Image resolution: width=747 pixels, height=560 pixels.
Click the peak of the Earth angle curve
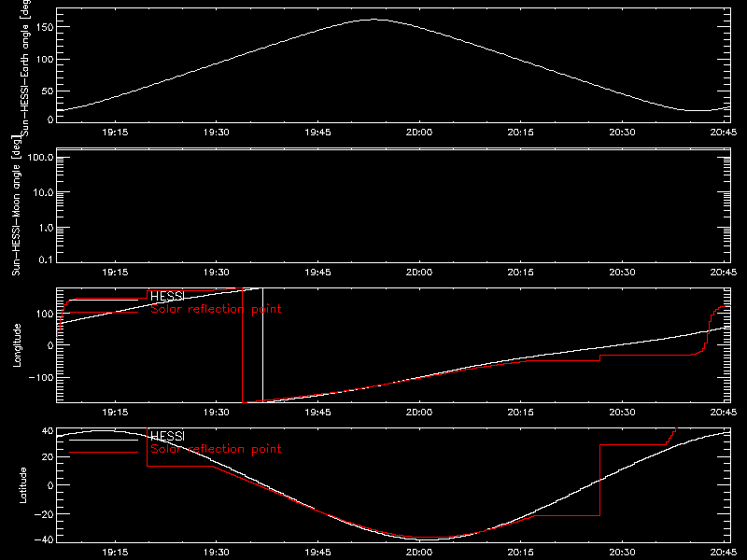tap(374, 20)
